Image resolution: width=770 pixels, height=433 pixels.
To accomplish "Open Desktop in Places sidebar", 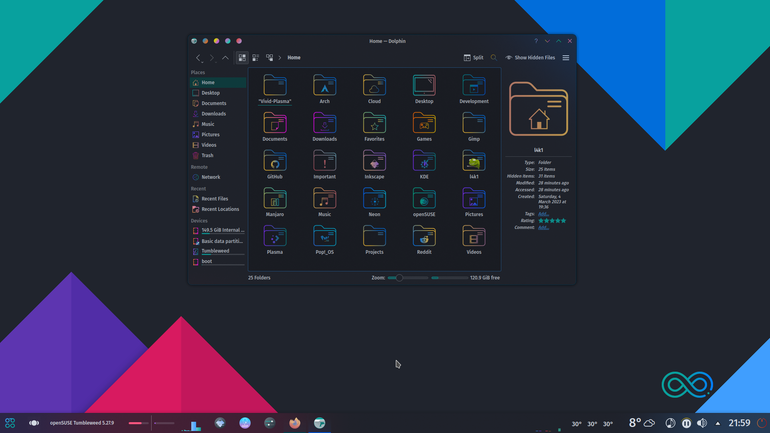I will point(218,93).
